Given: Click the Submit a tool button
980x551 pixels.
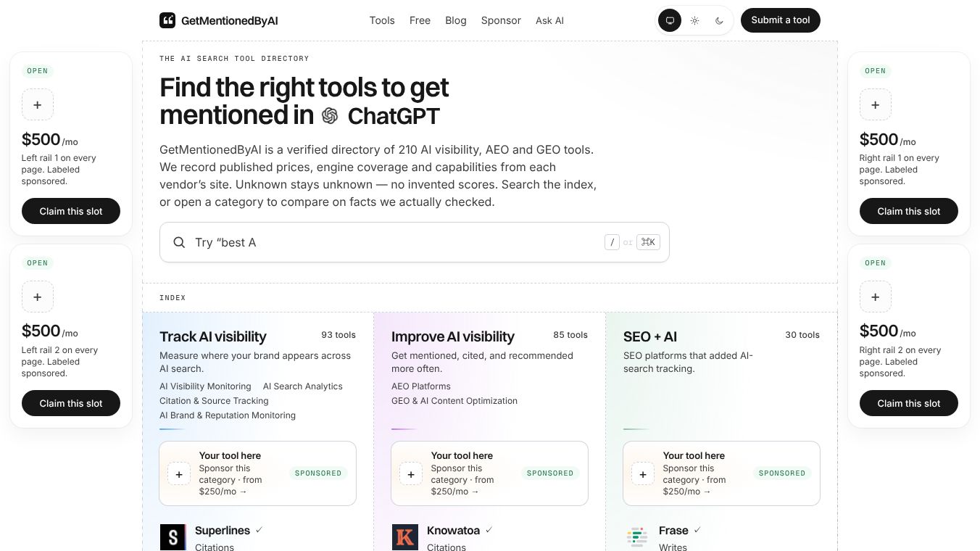Looking at the screenshot, I should 781,20.
